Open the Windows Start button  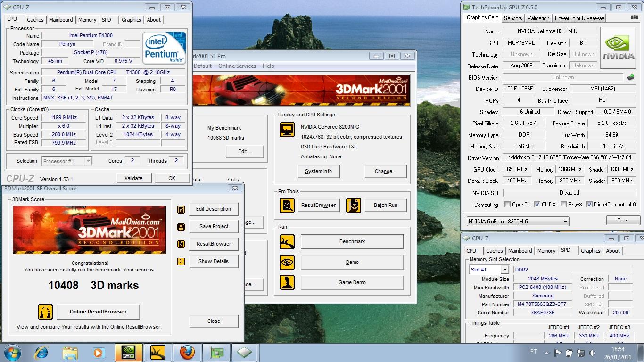coord(12,352)
